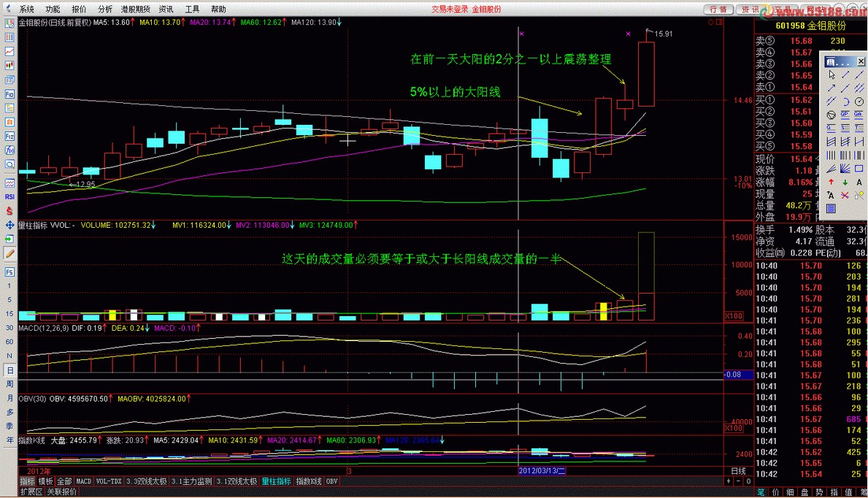The height and width of the screenshot is (498, 868).
Task: Open the 港股期货 menu
Action: point(136,9)
